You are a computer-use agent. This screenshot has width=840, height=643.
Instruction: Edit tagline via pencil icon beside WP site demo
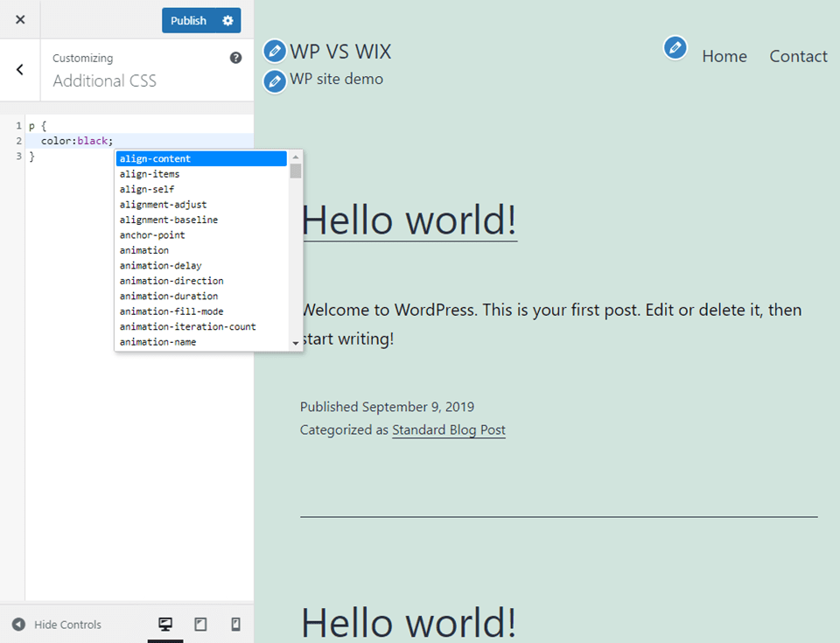tap(274, 81)
